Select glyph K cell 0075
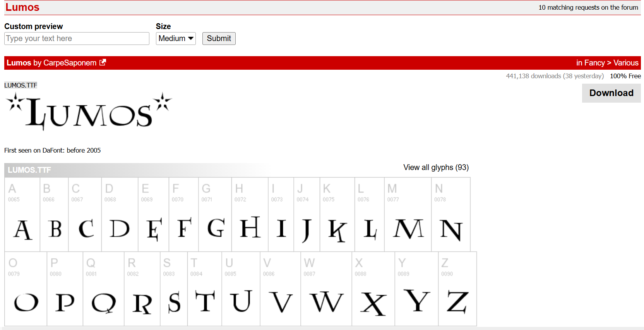 (337, 215)
